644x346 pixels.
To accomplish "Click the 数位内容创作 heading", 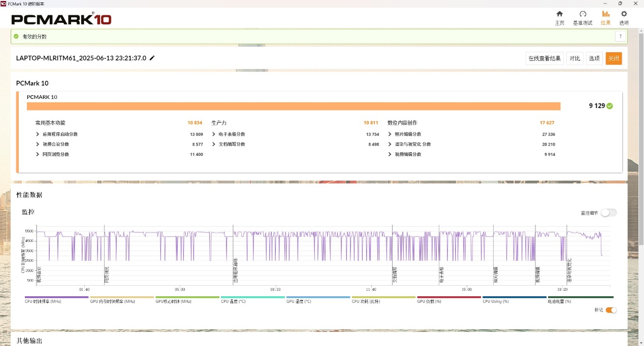I will pyautogui.click(x=402, y=123).
